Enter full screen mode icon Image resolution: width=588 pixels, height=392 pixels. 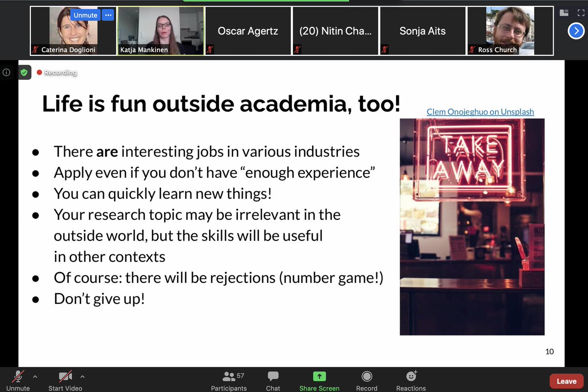581,13
